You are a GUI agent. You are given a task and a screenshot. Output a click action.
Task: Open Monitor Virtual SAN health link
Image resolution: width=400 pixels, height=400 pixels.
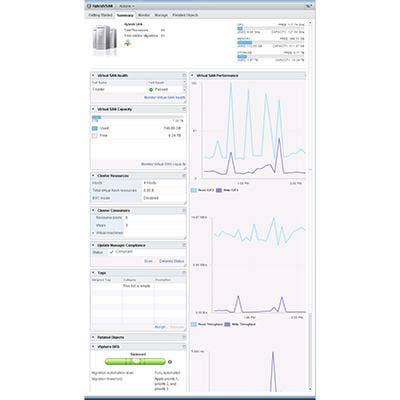(165, 97)
